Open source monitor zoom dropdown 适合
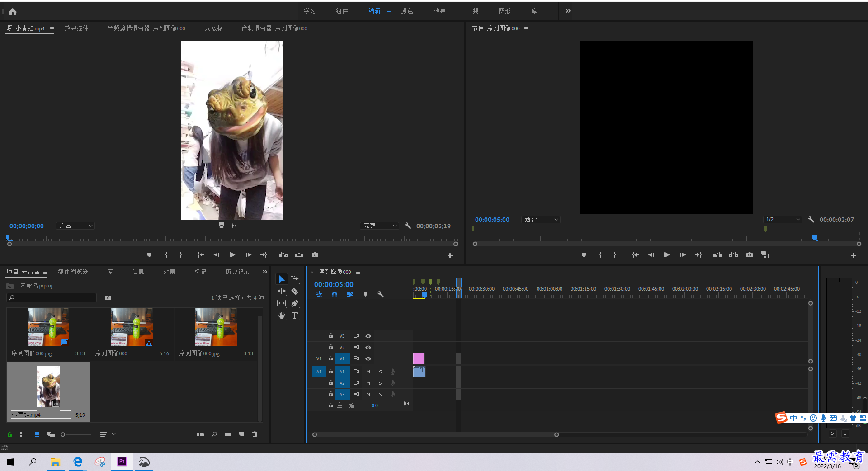 (75, 226)
